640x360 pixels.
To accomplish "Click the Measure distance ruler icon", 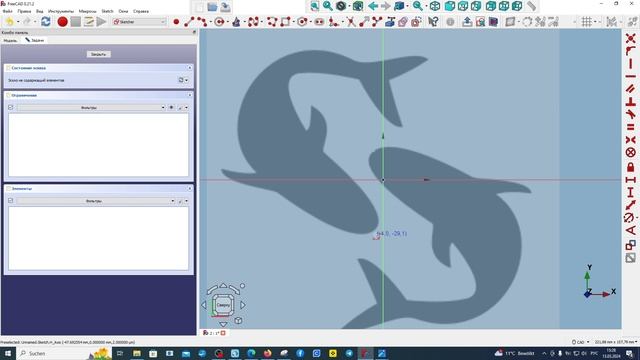I will pyautogui.click(x=531, y=6).
